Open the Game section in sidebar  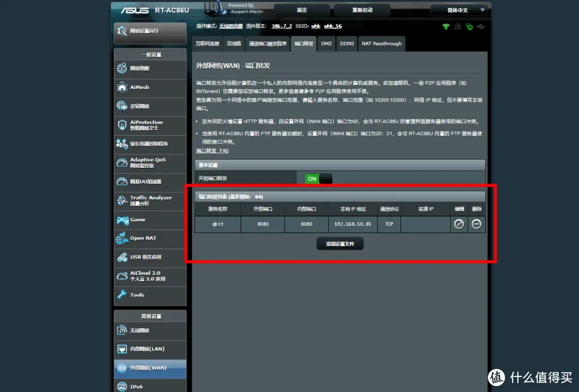click(150, 220)
